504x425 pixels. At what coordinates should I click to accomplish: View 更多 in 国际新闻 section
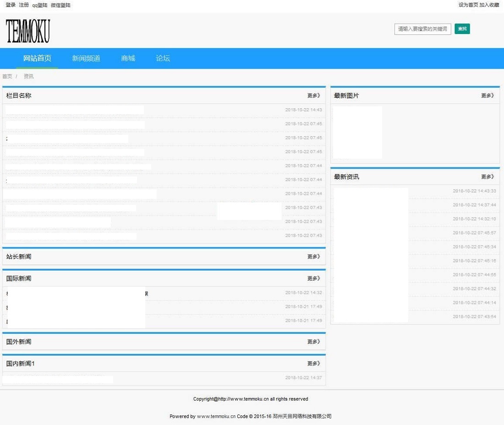(x=313, y=278)
